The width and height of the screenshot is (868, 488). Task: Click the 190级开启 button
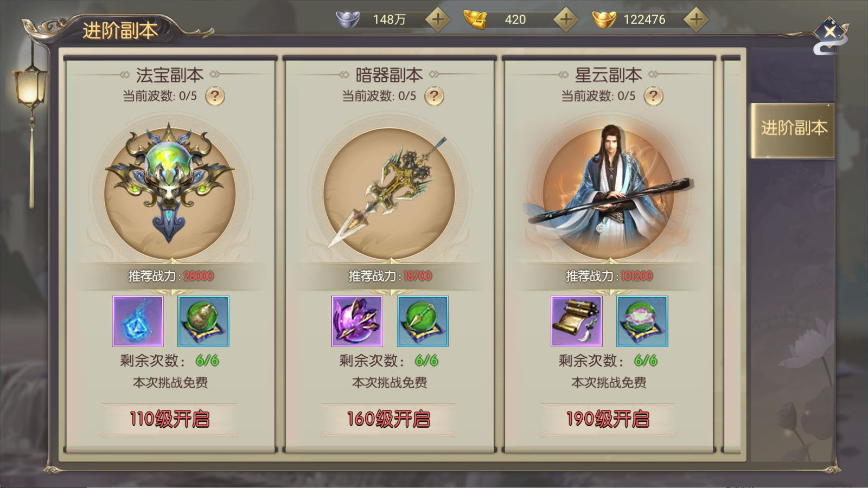point(608,419)
